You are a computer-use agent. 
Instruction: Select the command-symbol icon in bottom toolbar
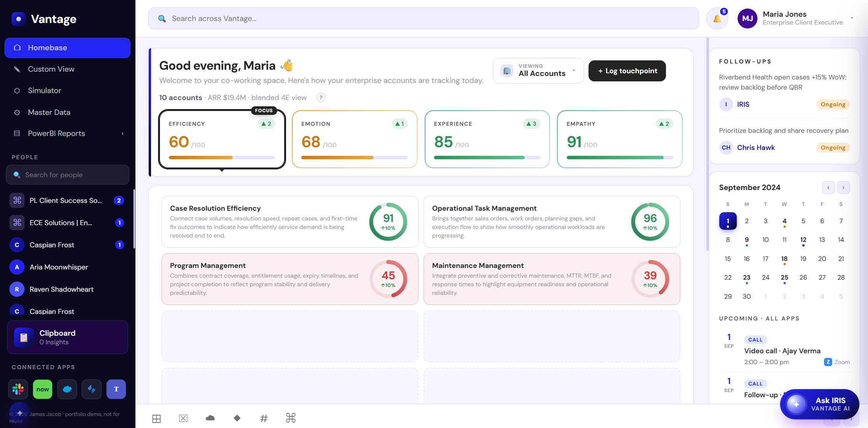point(291,418)
